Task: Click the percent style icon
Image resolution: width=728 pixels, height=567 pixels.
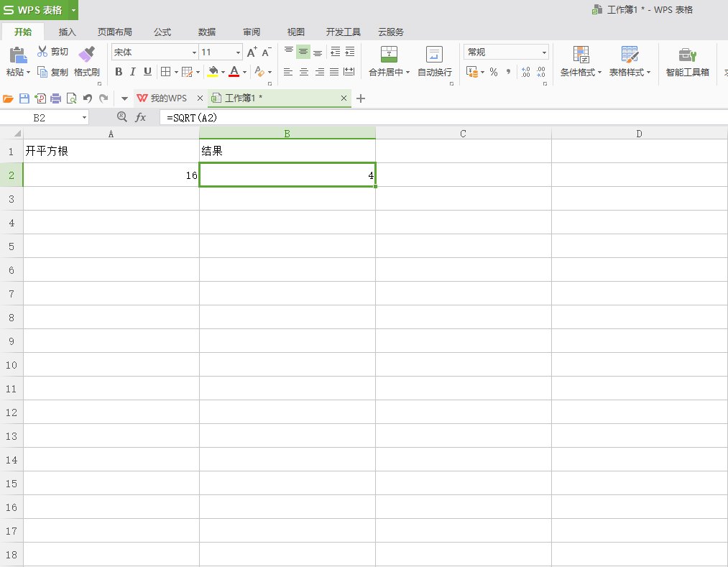Action: [494, 72]
